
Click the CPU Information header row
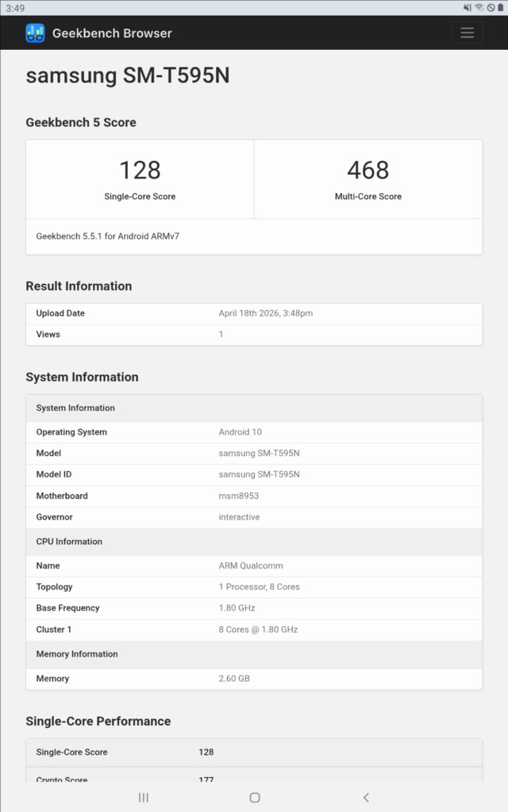(x=254, y=542)
